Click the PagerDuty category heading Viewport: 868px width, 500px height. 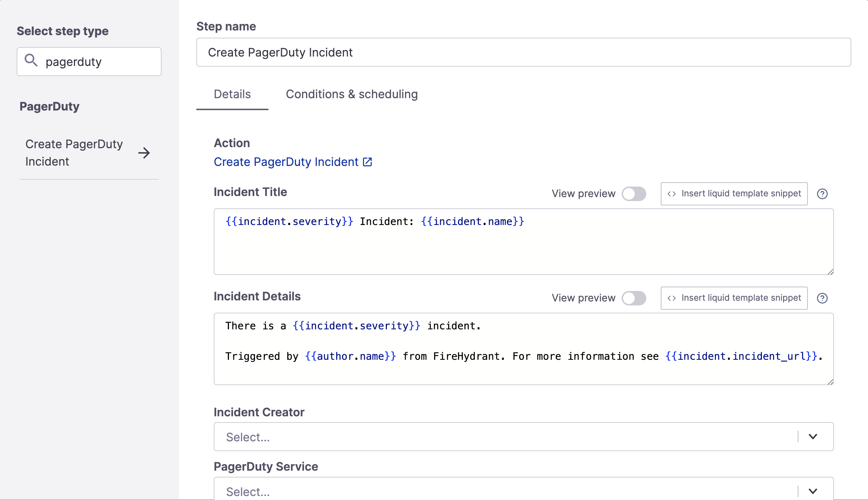click(x=50, y=107)
